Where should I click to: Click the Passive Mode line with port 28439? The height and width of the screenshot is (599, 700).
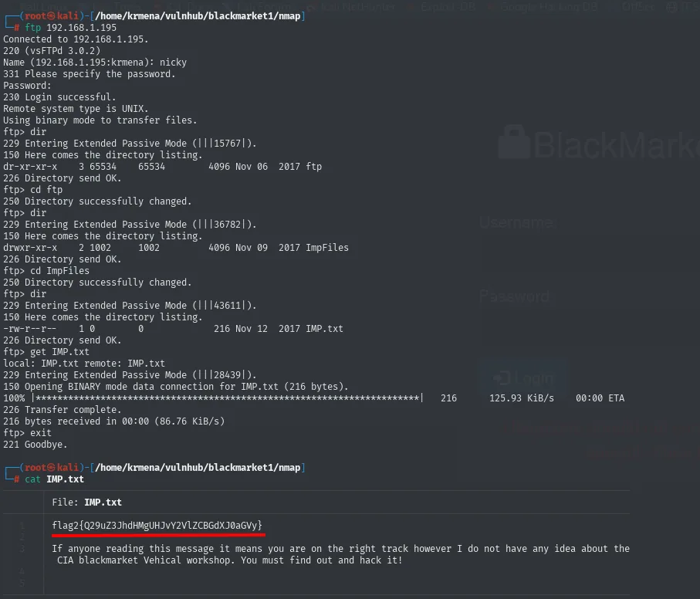click(130, 376)
